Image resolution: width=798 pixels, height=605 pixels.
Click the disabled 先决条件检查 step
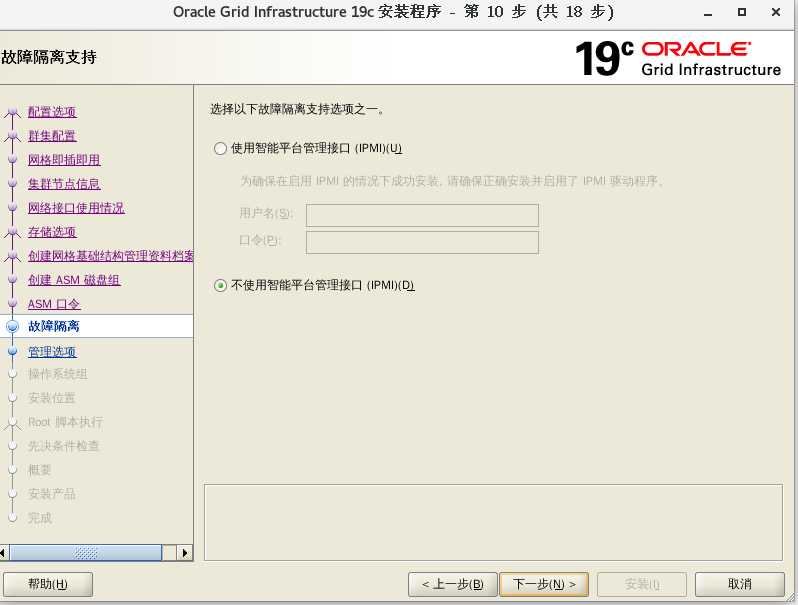click(x=64, y=446)
